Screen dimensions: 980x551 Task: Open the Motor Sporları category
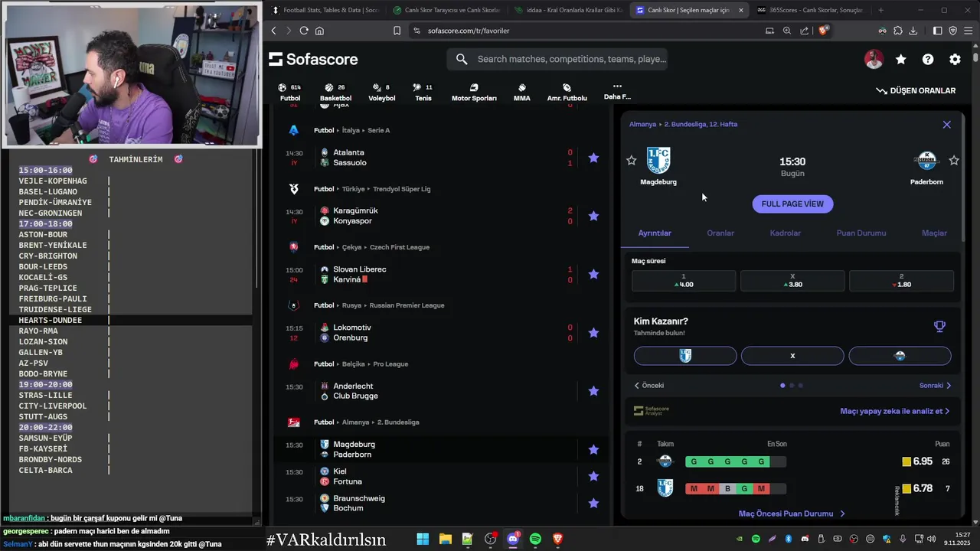pos(474,93)
